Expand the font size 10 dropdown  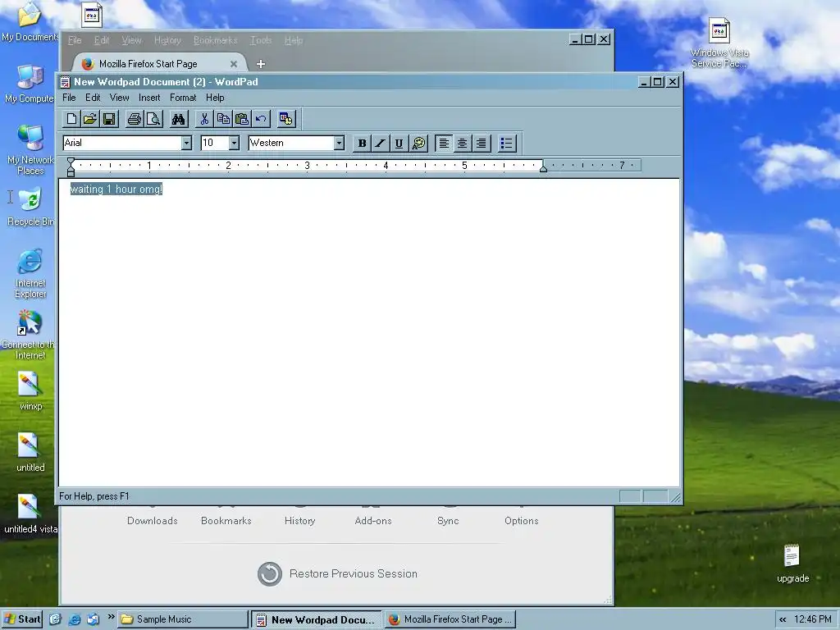pyautogui.click(x=234, y=143)
